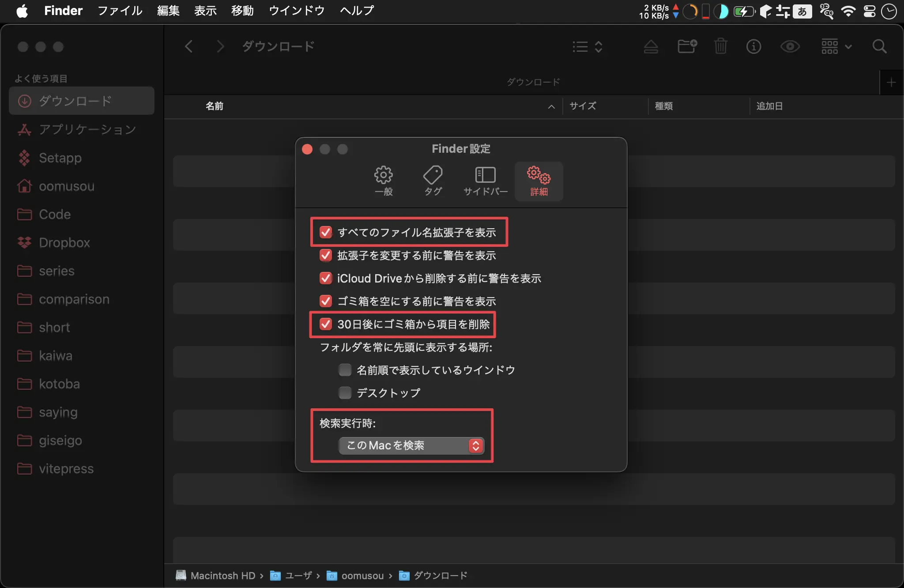This screenshot has height=588, width=904.
Task: Open list view switcher in toolbar
Action: coord(588,46)
